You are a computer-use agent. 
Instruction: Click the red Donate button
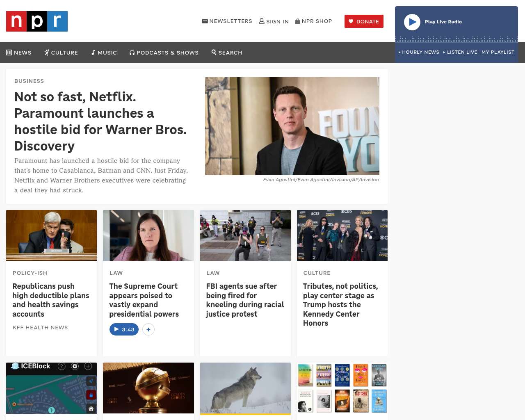[x=364, y=21]
